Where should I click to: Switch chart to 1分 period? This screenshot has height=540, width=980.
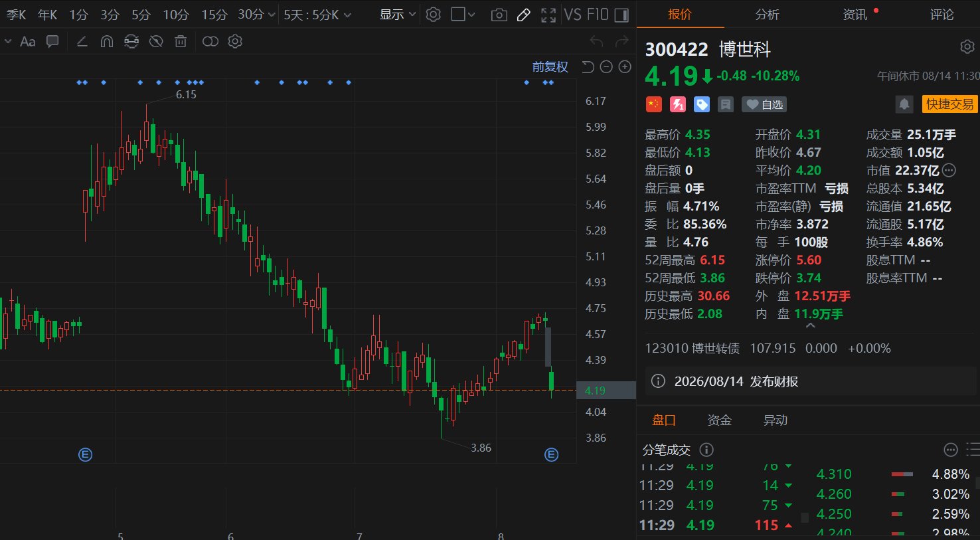tap(78, 15)
